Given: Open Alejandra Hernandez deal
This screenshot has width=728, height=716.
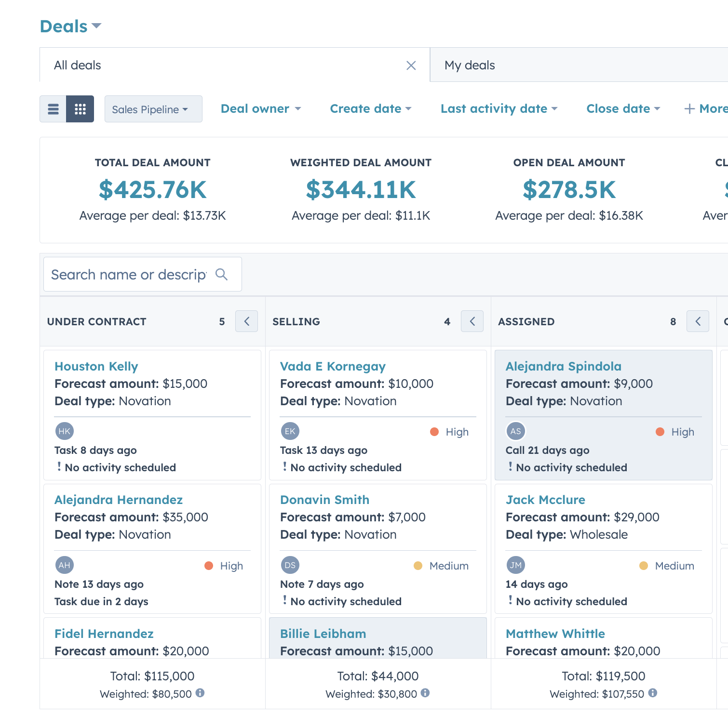Looking at the screenshot, I should tap(119, 500).
